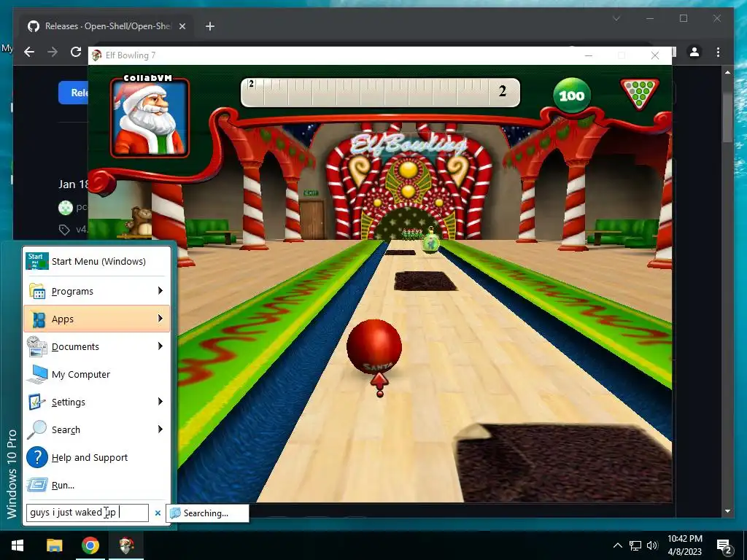This screenshot has height=560, width=747.
Task: Open Chrome's tab search chevron
Action: pos(616,18)
